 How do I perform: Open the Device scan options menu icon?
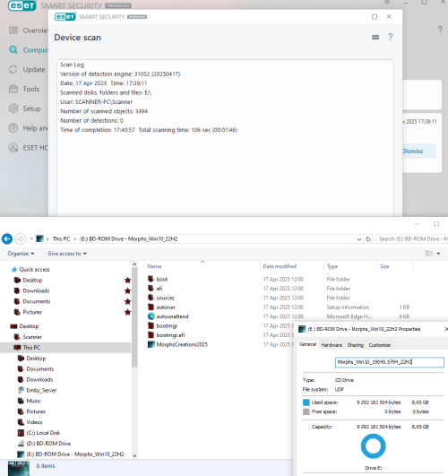click(x=375, y=37)
